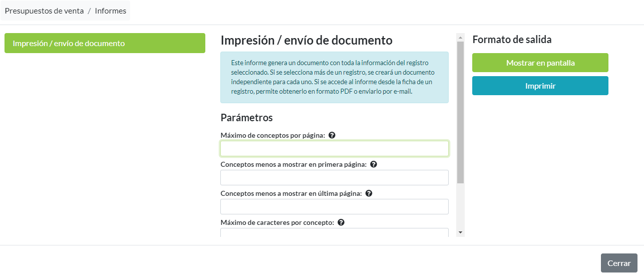Viewport: 644px width, 277px height.
Task: Focus the Máximo de caracteres por concepto field
Action: coord(334,232)
